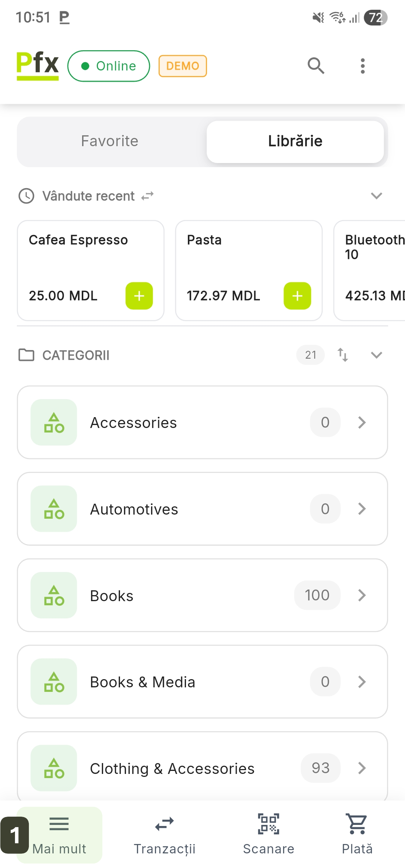Screen dimensions: 405x868
Task: Open the search magnifier icon
Action: [x=316, y=66]
